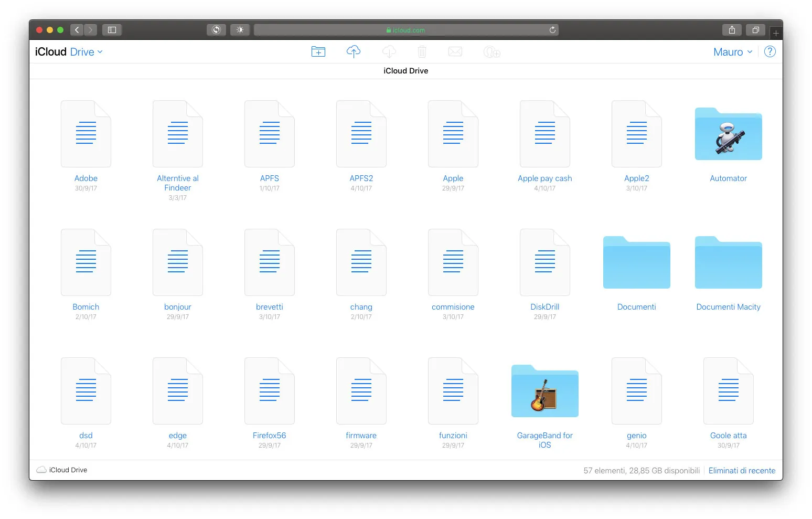Screen dimensions: 812x519
Task: Open the email sharing icon
Action: 455,51
